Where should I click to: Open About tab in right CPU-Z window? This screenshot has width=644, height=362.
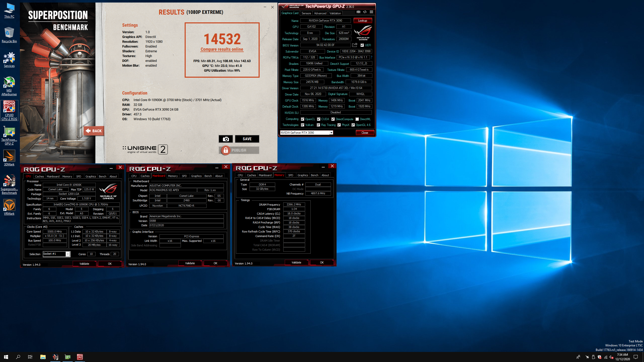(325, 175)
